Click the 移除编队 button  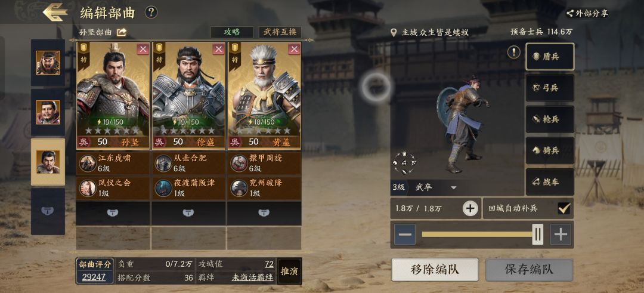pos(435,270)
